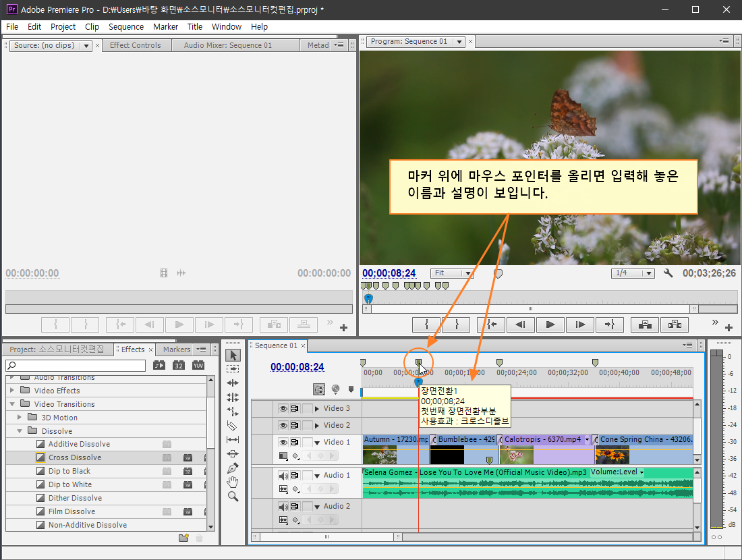Open the 1/4 playback resolution dropdown

pos(633,273)
